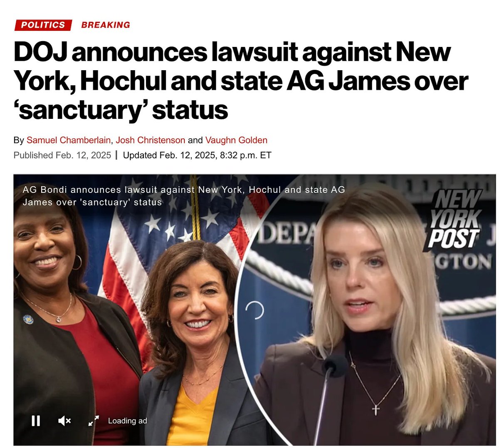The height and width of the screenshot is (448, 499).
Task: Click the New York Post logo watermark
Action: pos(454,219)
